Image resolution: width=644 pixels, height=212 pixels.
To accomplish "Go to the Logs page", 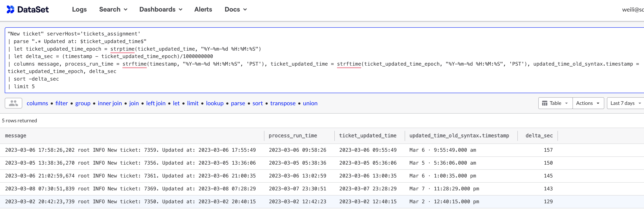I will [x=79, y=9].
